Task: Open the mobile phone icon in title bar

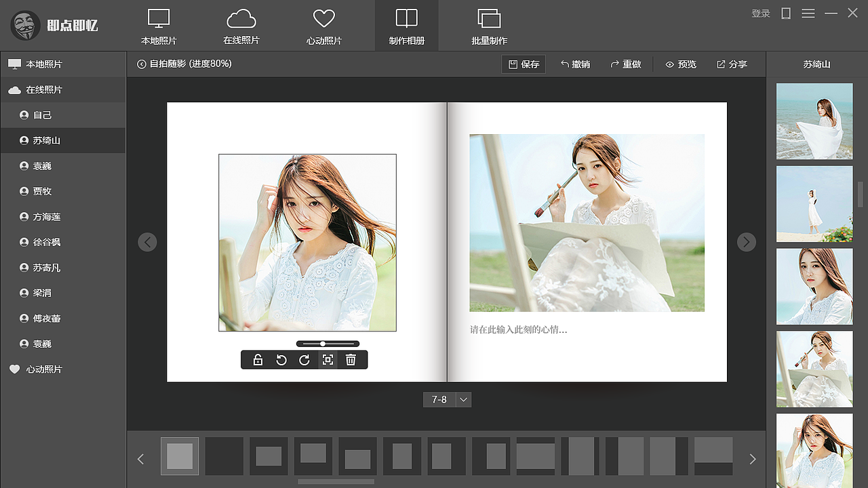Action: (x=786, y=14)
